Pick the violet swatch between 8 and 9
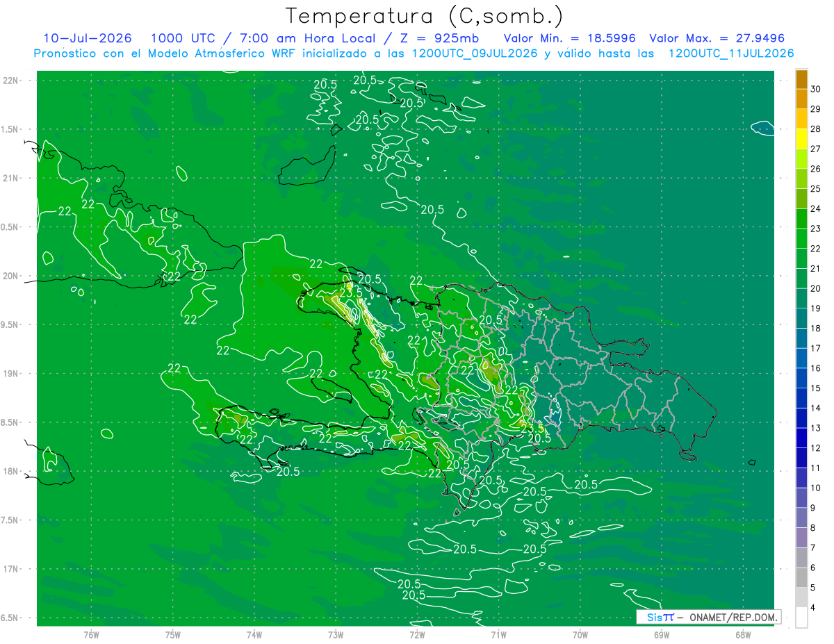 pos(801,518)
